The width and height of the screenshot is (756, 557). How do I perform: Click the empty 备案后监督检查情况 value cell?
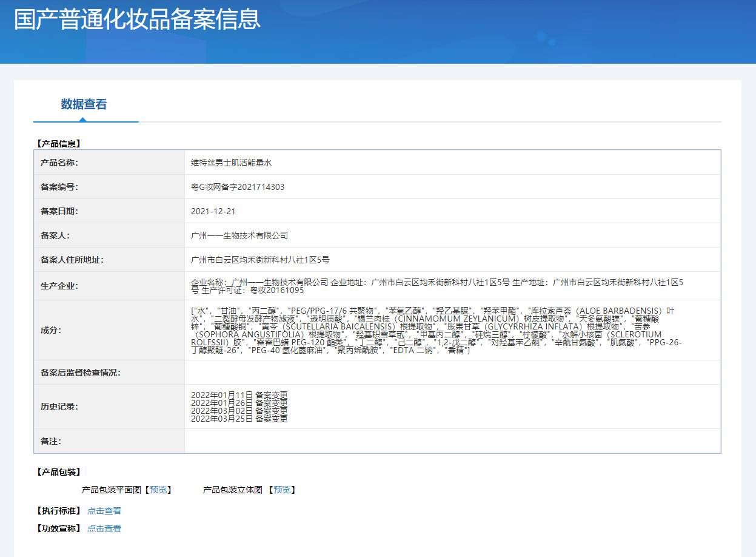pyautogui.click(x=452, y=373)
